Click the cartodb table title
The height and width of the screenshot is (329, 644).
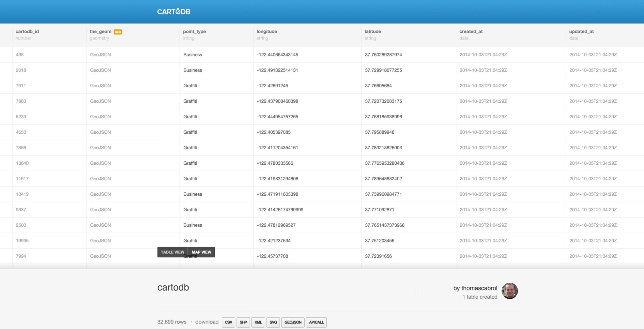[173, 287]
